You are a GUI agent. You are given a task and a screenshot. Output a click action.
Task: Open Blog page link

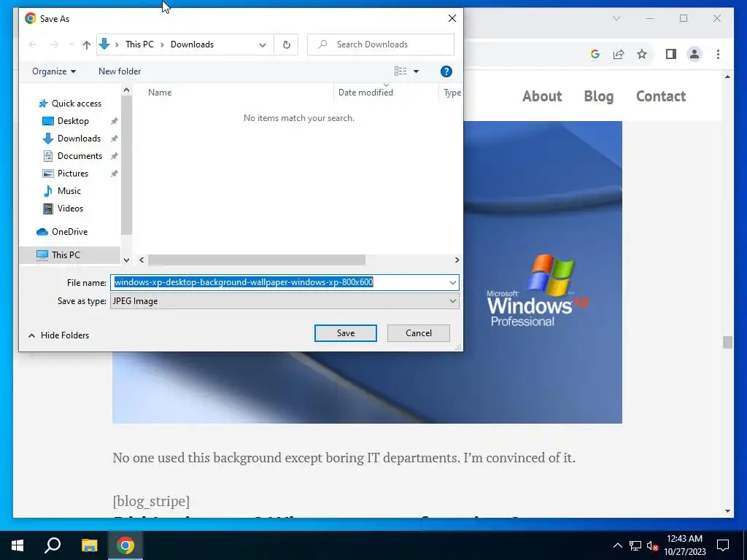coord(598,96)
